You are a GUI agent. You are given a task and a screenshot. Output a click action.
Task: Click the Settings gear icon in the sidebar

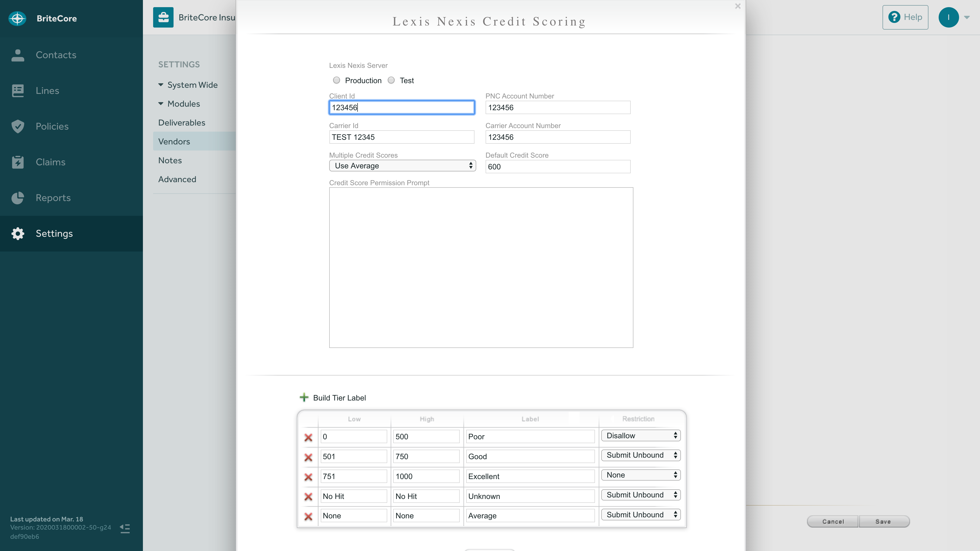pyautogui.click(x=18, y=233)
